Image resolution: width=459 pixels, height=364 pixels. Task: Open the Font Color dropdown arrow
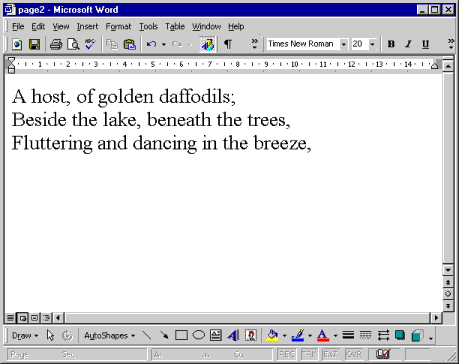335,336
